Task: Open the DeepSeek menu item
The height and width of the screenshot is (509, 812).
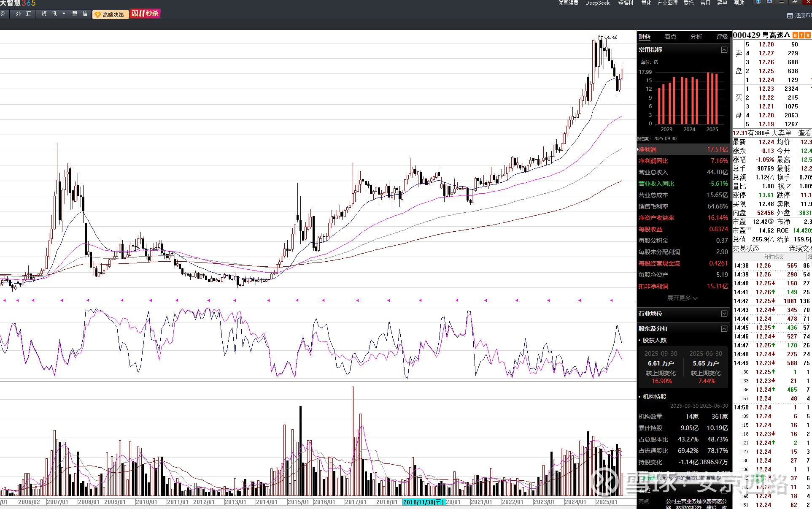Action: click(x=598, y=3)
